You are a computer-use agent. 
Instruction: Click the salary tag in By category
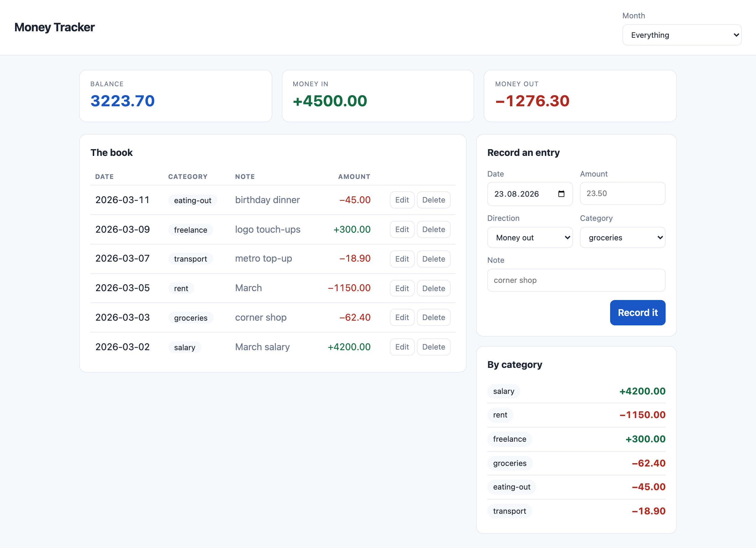[504, 391]
